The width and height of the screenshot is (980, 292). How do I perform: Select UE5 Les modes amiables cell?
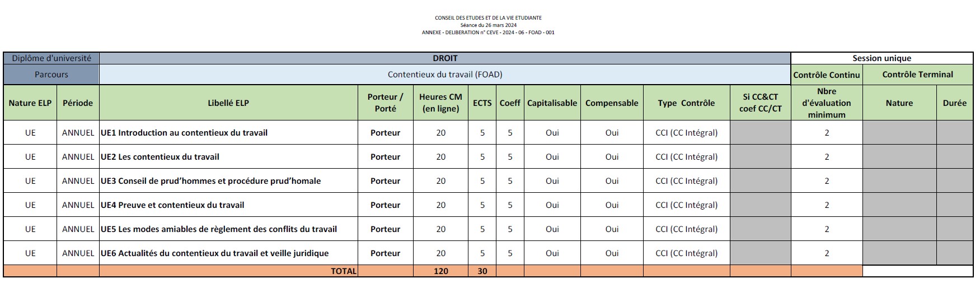(219, 229)
